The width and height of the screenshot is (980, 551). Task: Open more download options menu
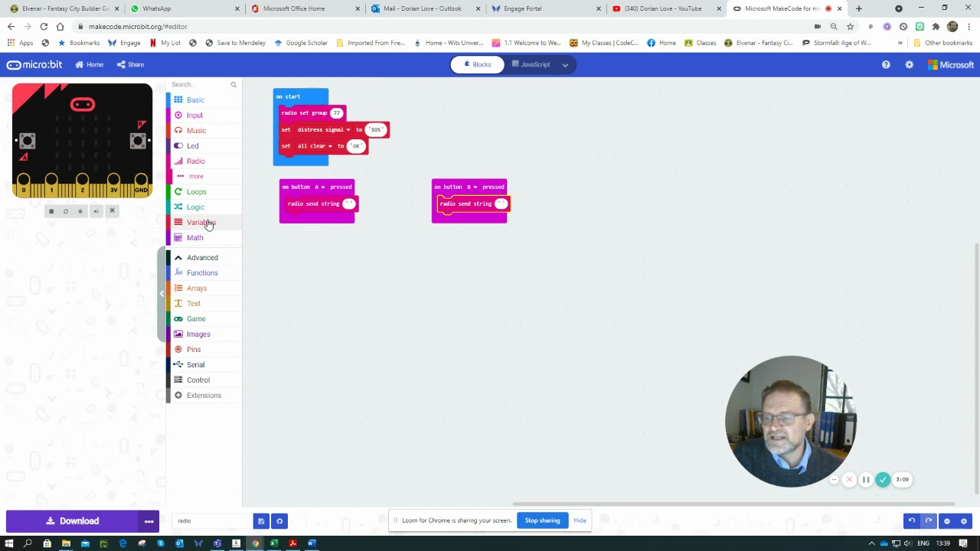pos(149,521)
